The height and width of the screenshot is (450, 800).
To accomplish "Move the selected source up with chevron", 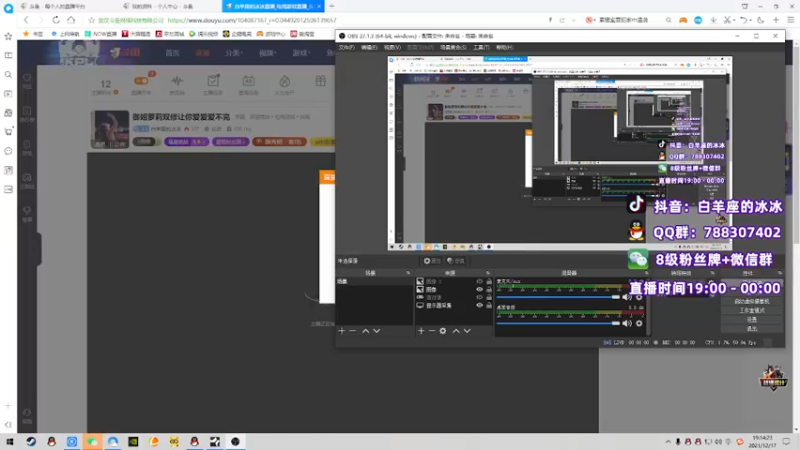I will click(456, 331).
